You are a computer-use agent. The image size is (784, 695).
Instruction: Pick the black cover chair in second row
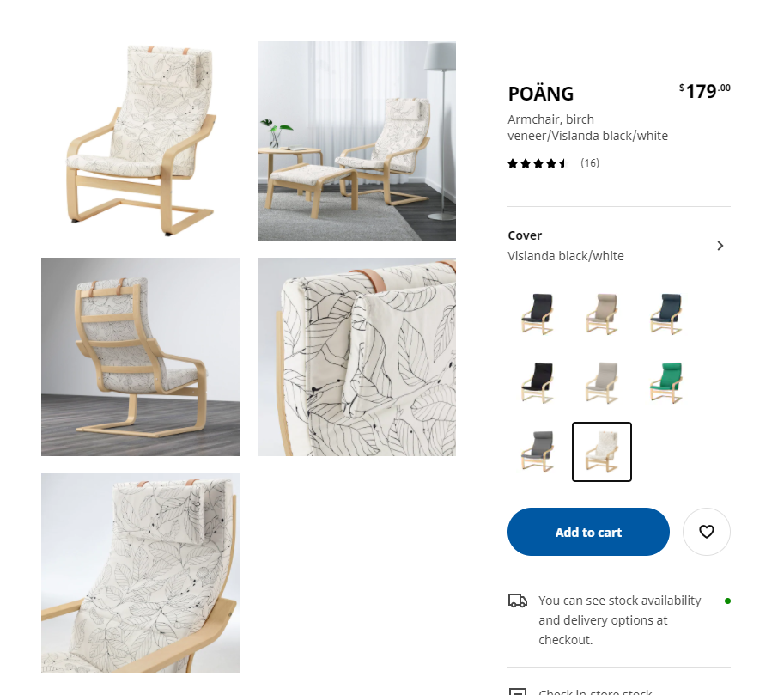pyautogui.click(x=538, y=383)
